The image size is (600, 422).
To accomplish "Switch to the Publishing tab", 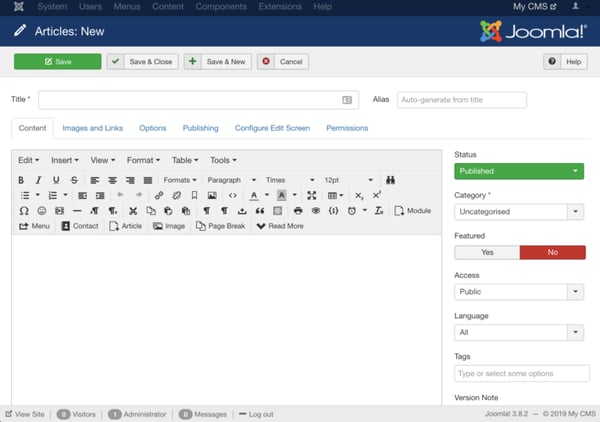I will (201, 128).
